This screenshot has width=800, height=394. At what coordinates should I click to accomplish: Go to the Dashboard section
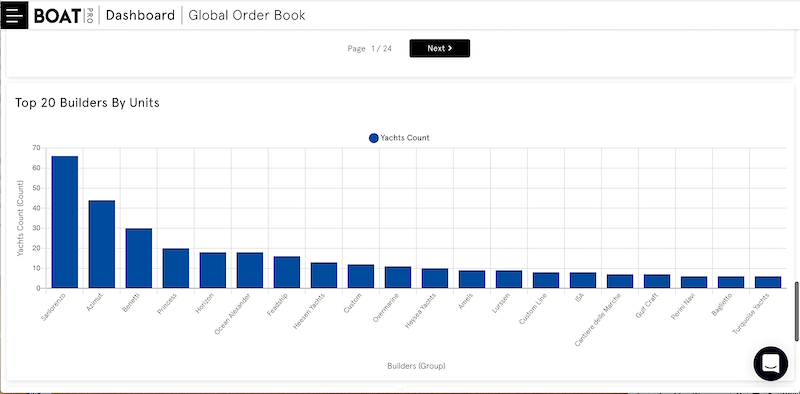point(140,15)
